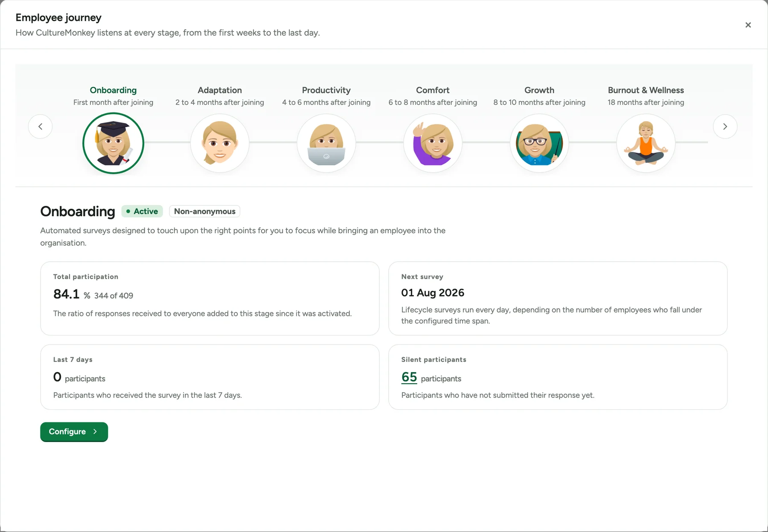Choose the Comfort hand-raised avatar
Screen dimensions: 768x532
coord(433,143)
